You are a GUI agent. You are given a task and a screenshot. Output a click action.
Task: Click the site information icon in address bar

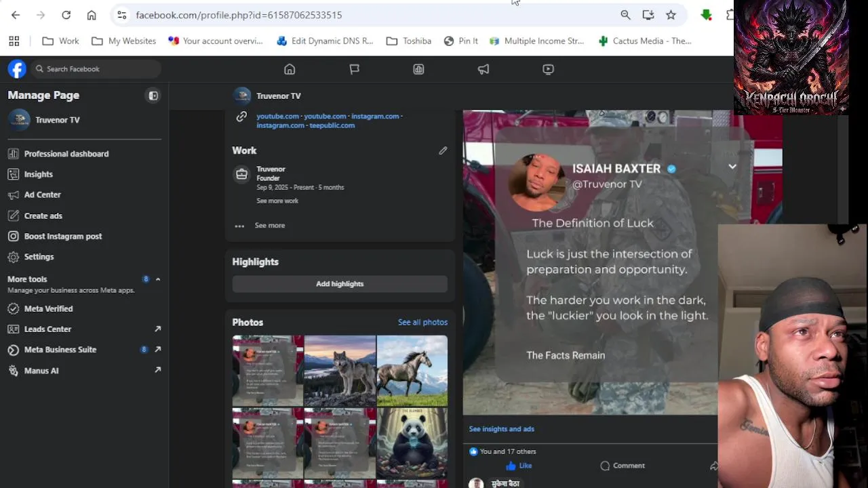click(121, 15)
